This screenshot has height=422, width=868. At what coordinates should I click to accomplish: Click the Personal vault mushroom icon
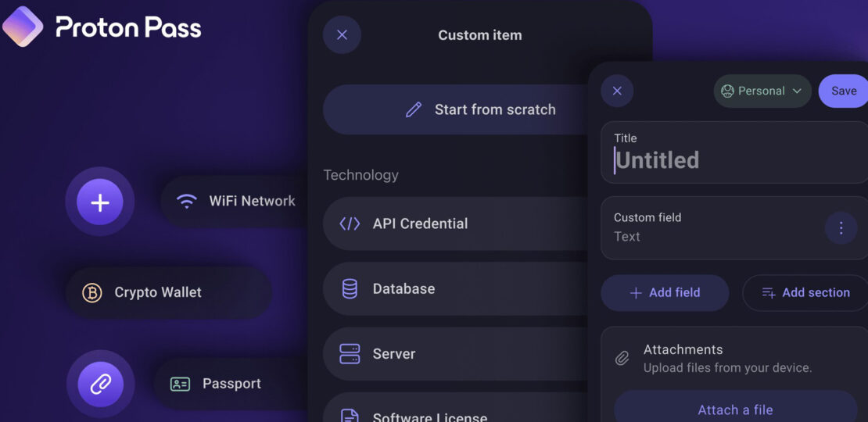tap(727, 91)
